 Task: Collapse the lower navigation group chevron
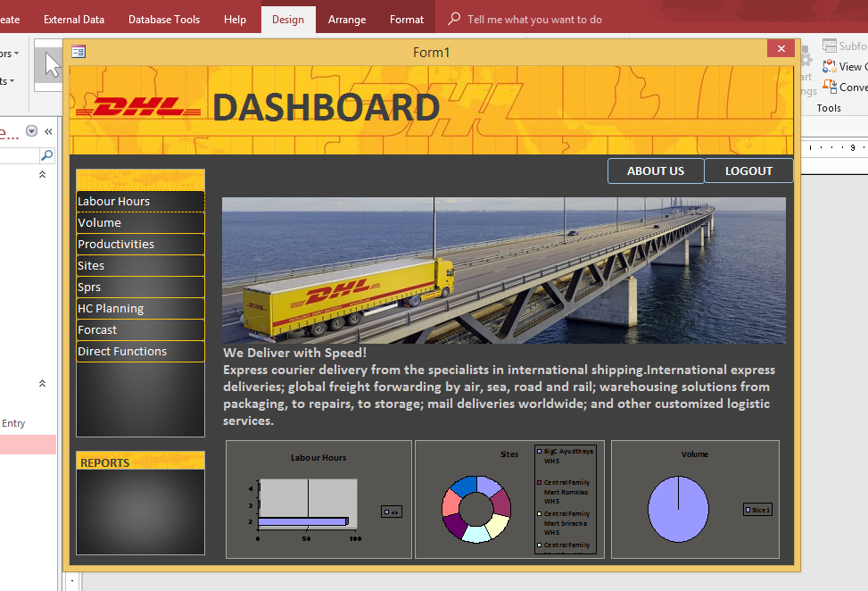click(42, 383)
